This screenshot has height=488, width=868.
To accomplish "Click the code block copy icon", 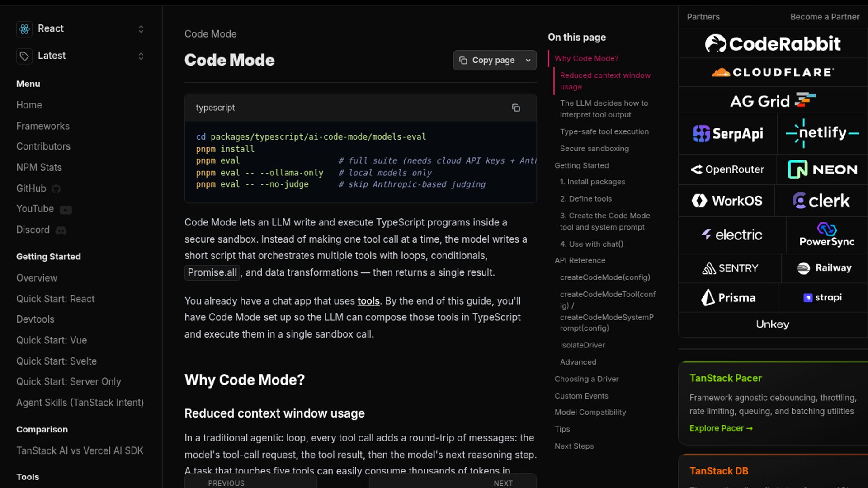I will tap(516, 108).
